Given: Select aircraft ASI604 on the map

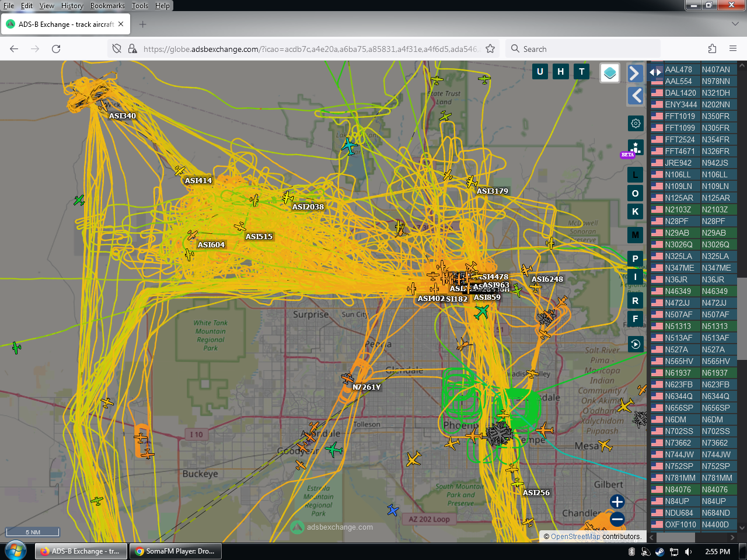Looking at the screenshot, I should pos(193,235).
